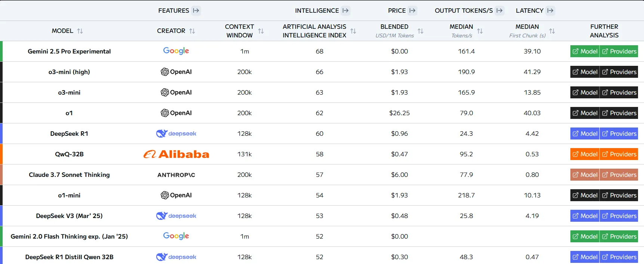The width and height of the screenshot is (644, 264).
Task: Click the '$26.25' blended price cell
Action: (400, 113)
